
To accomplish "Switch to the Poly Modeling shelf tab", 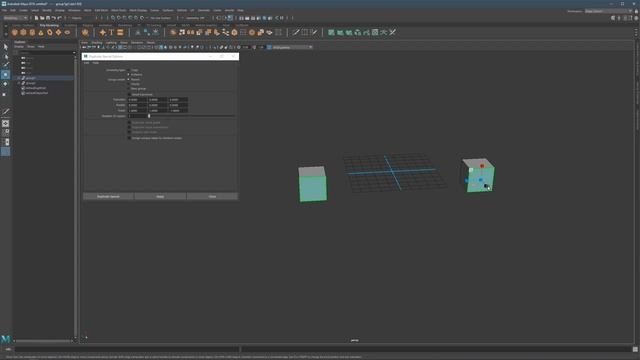I will pos(49,25).
